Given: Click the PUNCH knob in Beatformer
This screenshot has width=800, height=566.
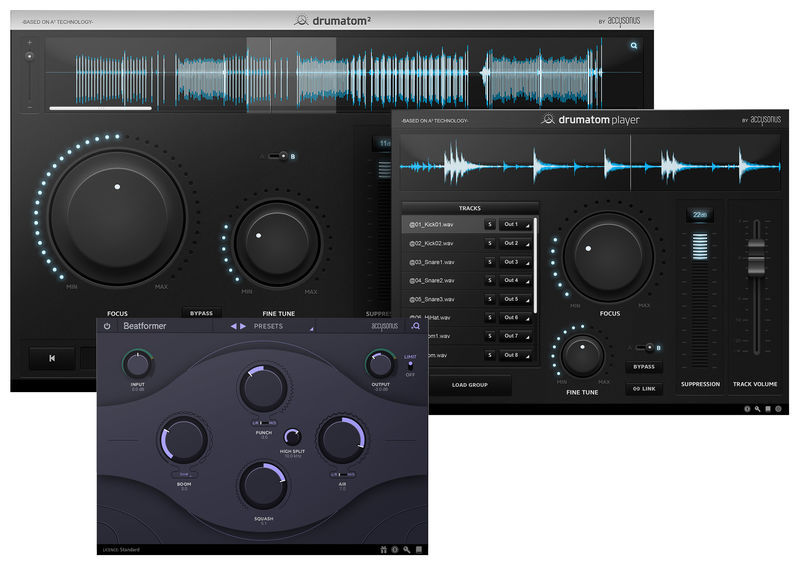Looking at the screenshot, I should 263,388.
